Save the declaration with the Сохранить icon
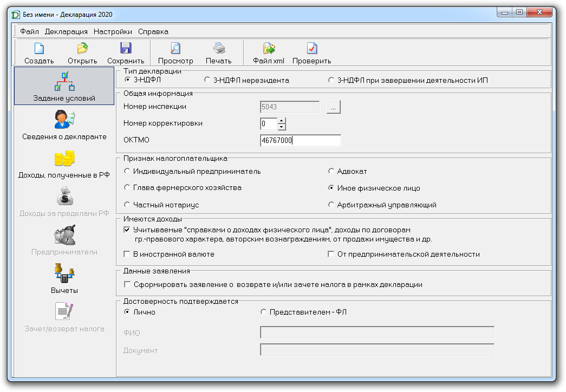The image size is (566, 392). coord(126,48)
